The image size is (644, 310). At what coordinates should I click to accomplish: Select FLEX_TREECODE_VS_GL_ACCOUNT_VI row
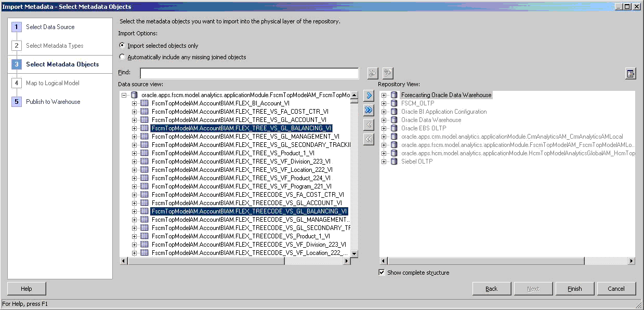247,203
